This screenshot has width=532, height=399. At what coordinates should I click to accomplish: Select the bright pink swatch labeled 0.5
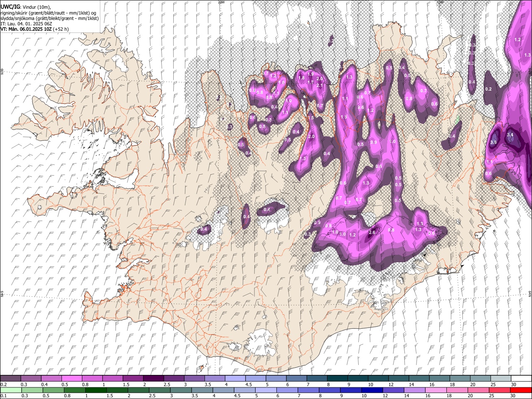click(72, 379)
